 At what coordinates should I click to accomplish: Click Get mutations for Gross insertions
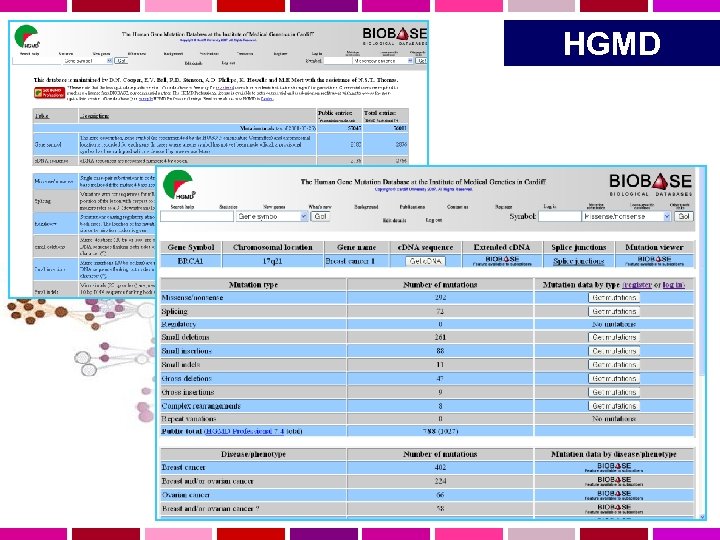click(614, 392)
